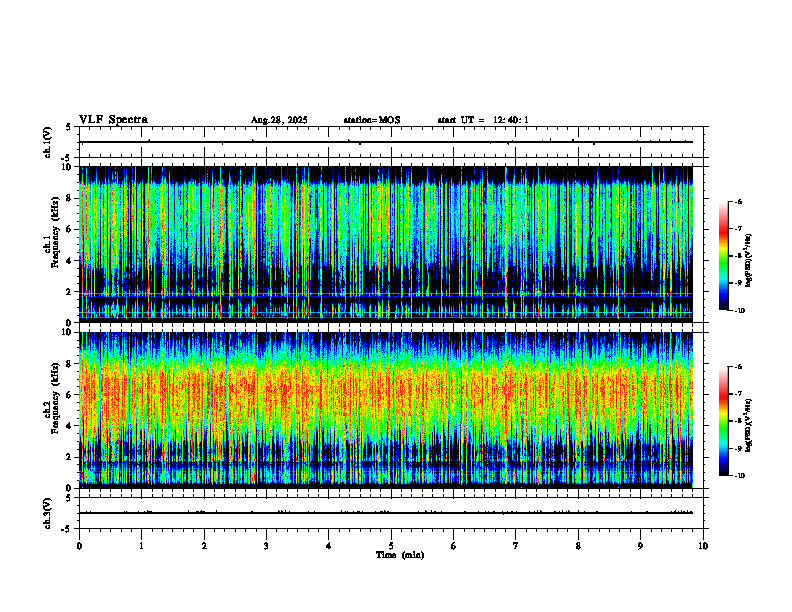Click time axis tick label "5"
This screenshot has height=612, width=792.
391,546
